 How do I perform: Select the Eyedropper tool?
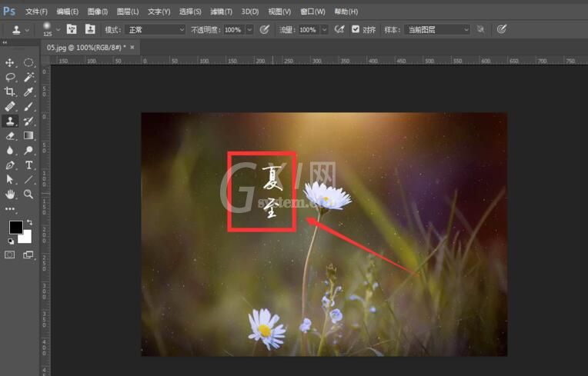(28, 92)
